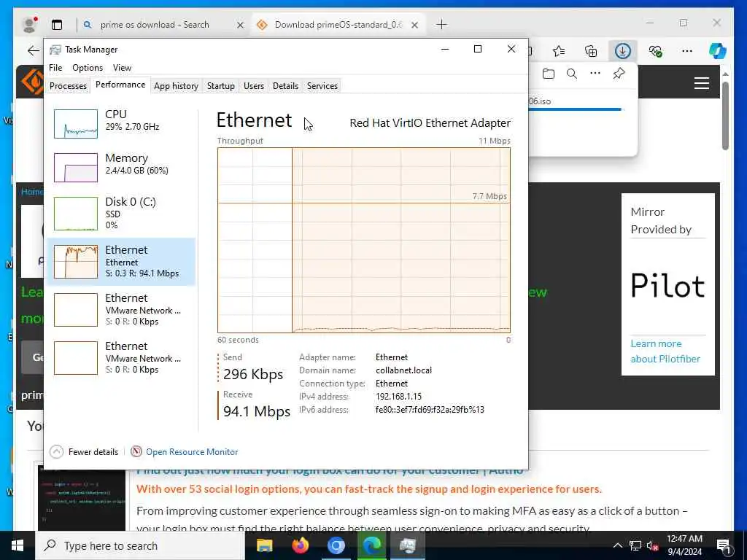
Task: Click the browser page vertical scrollbar
Action: coord(725,117)
